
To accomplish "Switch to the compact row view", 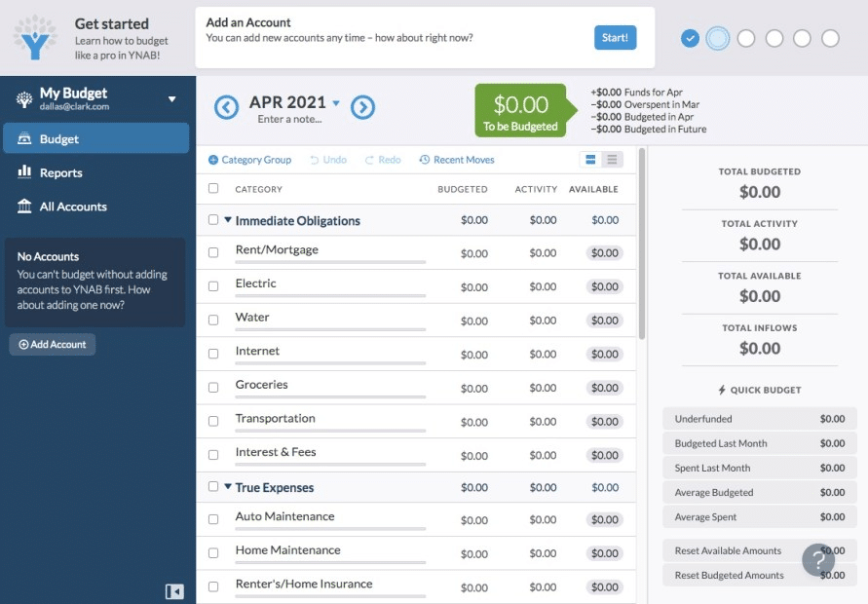I will click(x=612, y=160).
